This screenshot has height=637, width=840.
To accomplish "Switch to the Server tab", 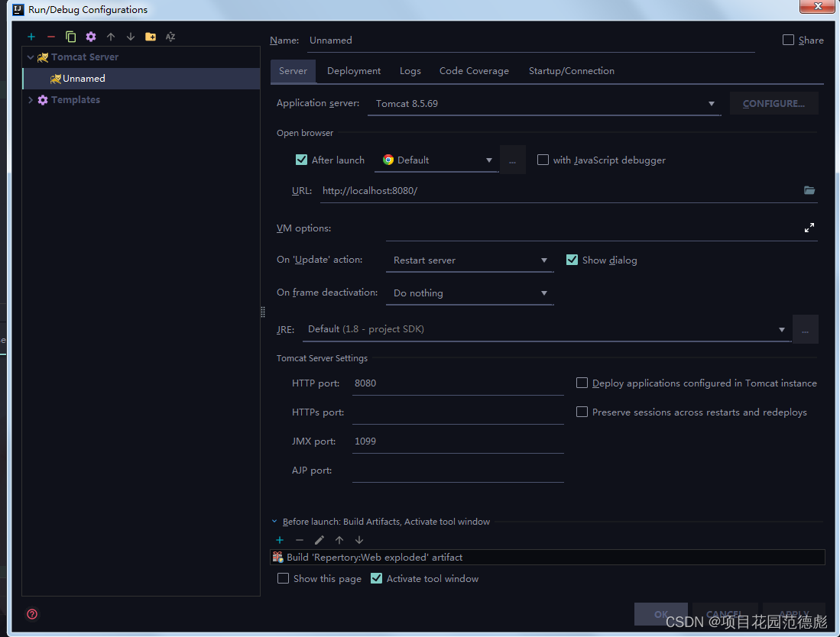I will click(x=293, y=71).
